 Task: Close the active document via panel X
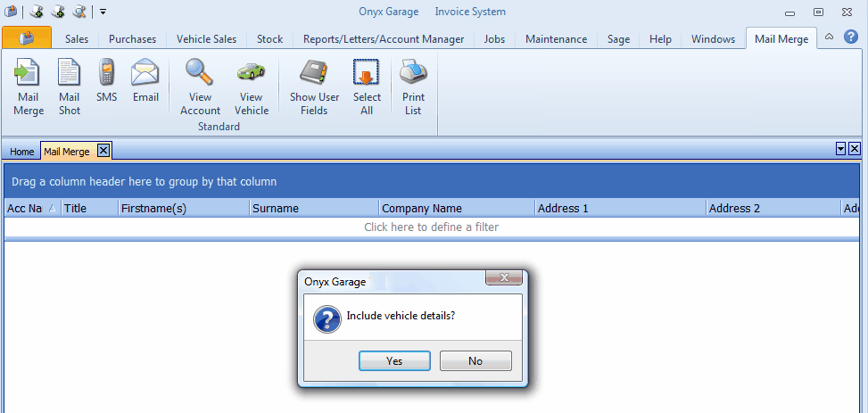[x=854, y=148]
